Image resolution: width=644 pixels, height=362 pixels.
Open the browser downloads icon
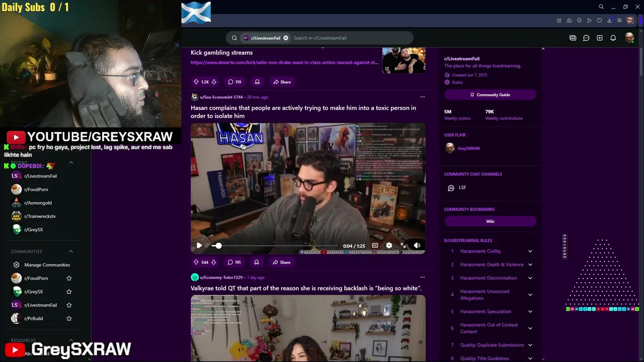(609, 21)
